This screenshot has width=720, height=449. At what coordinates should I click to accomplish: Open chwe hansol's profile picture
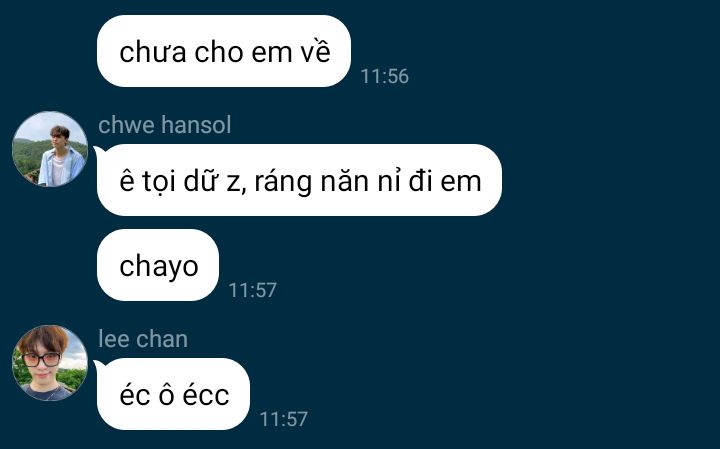(x=50, y=149)
